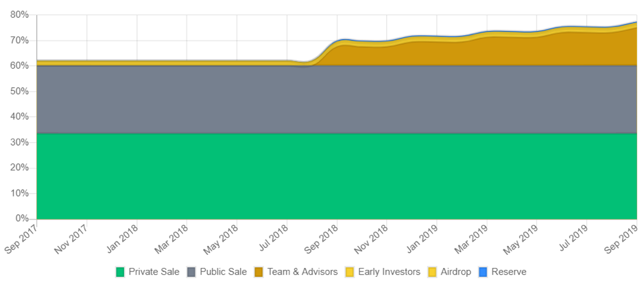Click the gray Public Sale legend swatch
The width and height of the screenshot is (644, 283).
tap(192, 272)
